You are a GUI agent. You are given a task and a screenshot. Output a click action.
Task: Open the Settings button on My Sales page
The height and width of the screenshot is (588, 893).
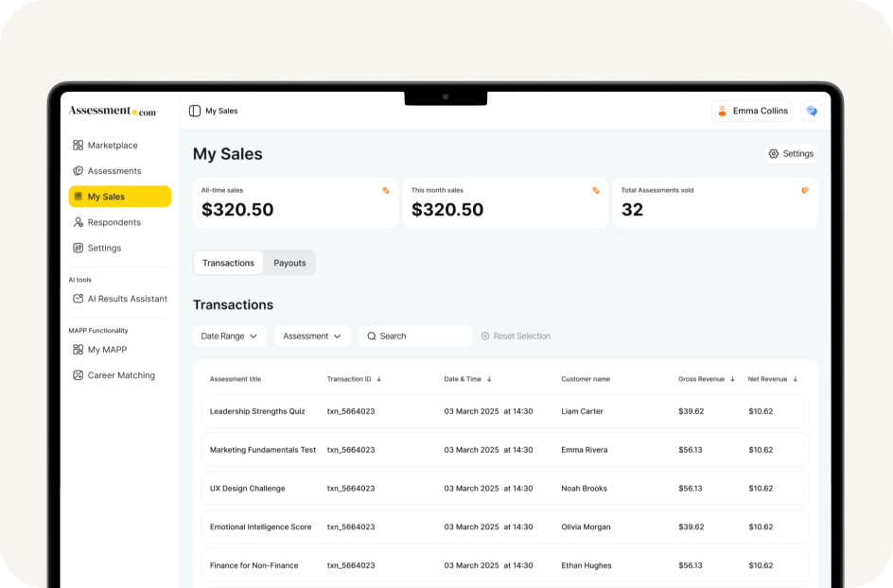click(791, 153)
